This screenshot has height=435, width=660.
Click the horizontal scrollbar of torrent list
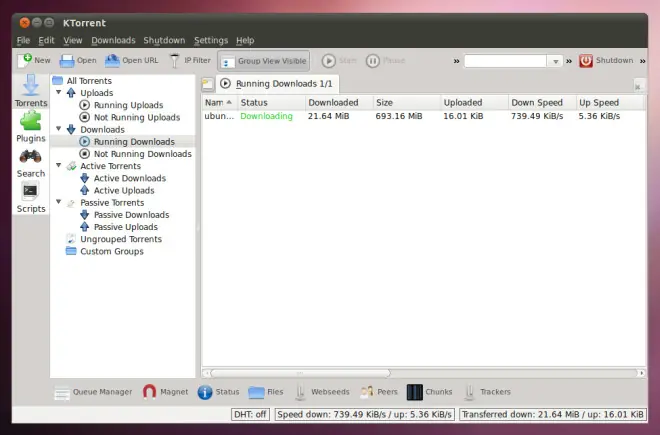[x=423, y=373]
